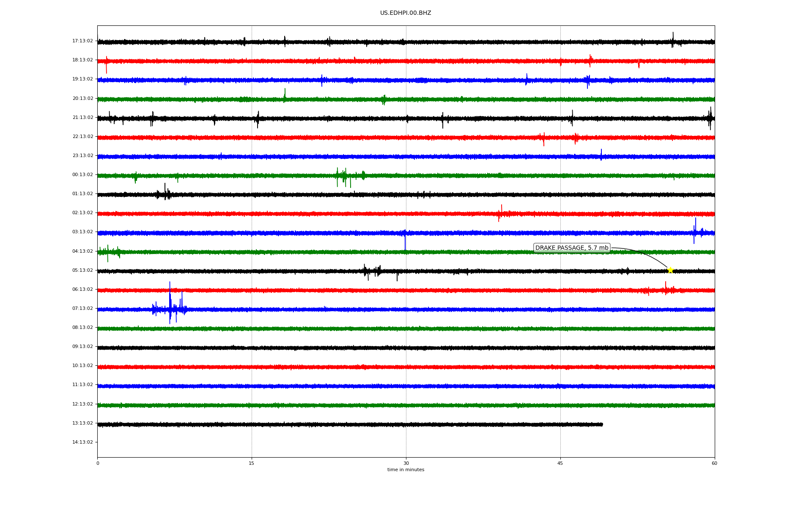Click the 17:13:02 time label
812x508 pixels.
point(82,41)
